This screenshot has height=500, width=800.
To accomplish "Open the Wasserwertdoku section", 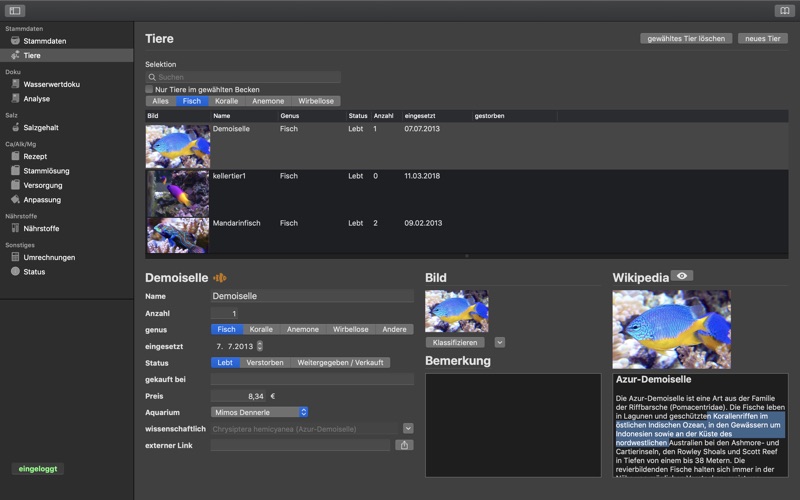I will coord(51,84).
